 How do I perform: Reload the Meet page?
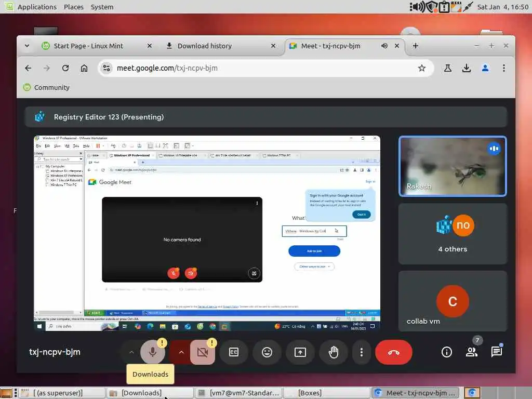click(65, 68)
